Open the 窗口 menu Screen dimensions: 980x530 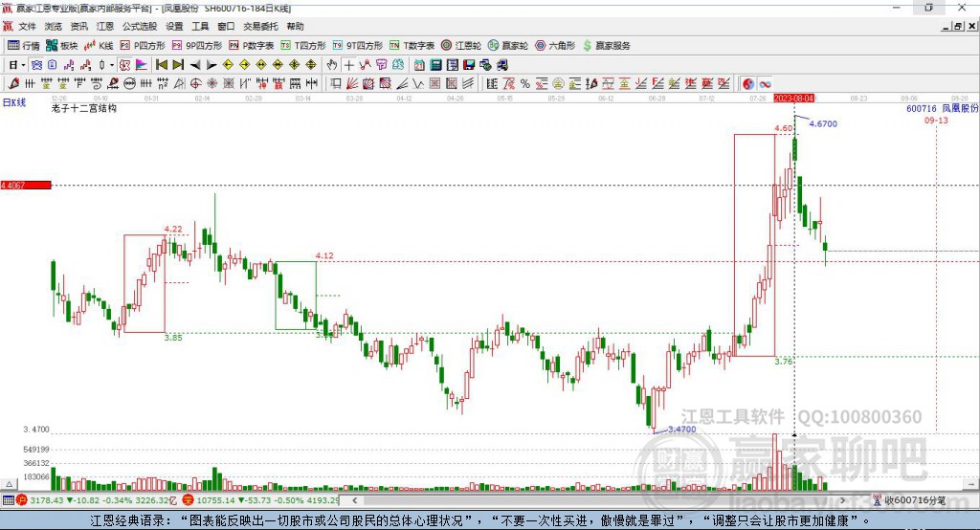click(x=226, y=26)
